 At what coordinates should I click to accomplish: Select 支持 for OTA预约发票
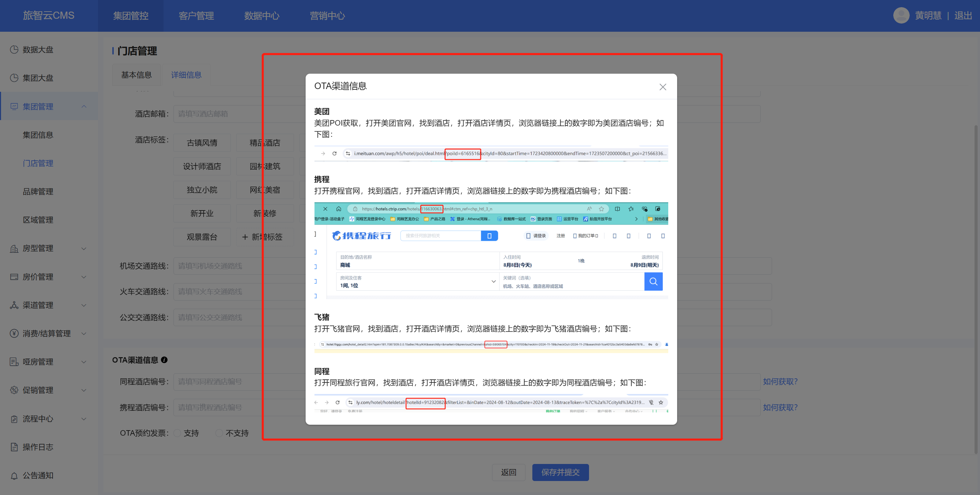point(177,433)
